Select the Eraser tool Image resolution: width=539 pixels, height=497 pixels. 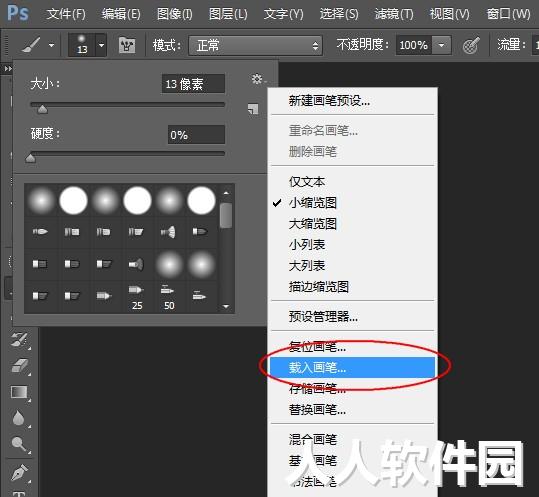pyautogui.click(x=20, y=366)
